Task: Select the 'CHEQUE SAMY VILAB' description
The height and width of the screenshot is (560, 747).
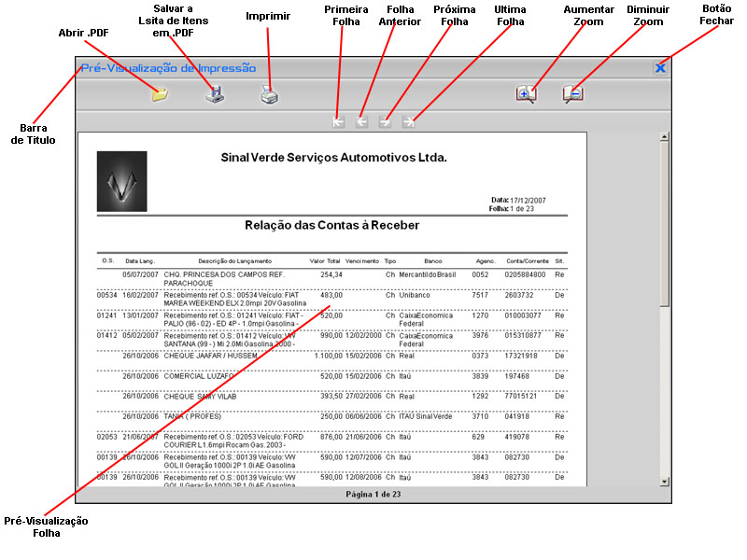Action: pyautogui.click(x=200, y=396)
